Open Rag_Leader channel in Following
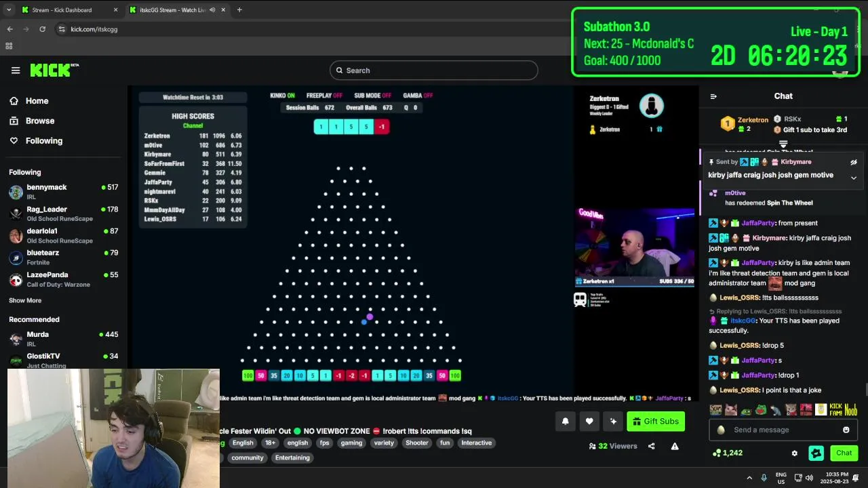 click(64, 214)
